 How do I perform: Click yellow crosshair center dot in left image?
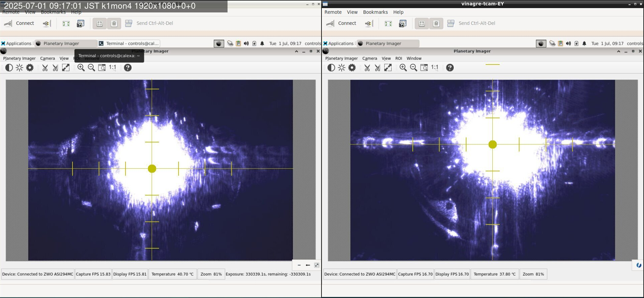(x=152, y=169)
